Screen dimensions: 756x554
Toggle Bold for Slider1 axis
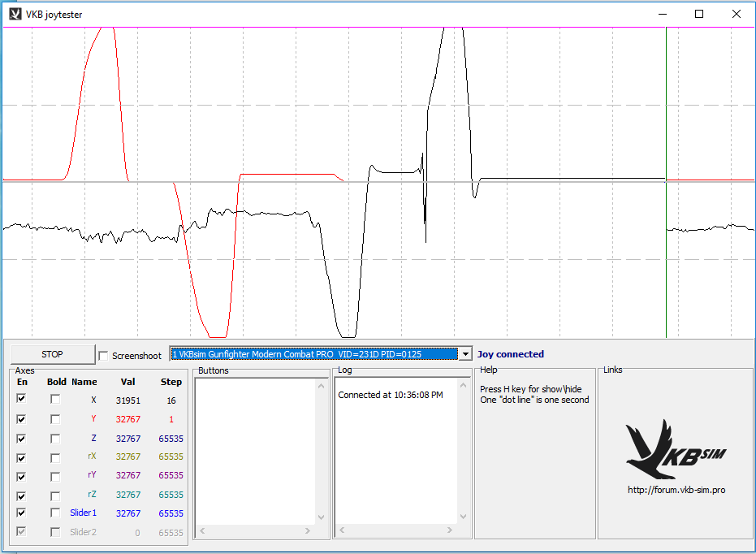[x=55, y=513]
